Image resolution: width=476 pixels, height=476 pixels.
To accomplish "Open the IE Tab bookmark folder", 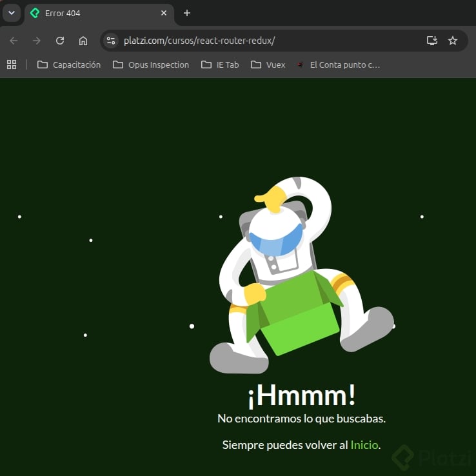I will coord(220,64).
